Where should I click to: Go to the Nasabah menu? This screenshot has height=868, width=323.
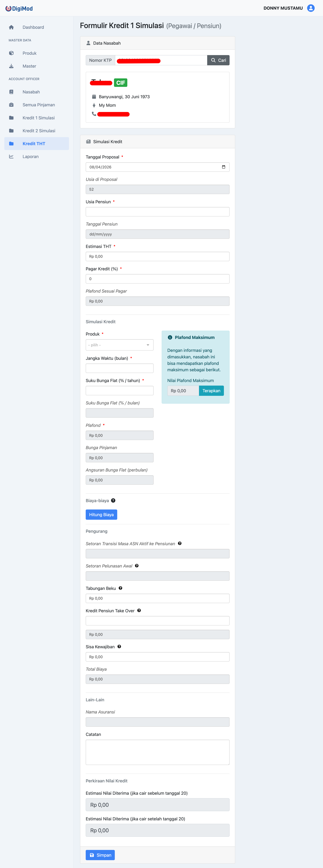point(31,92)
